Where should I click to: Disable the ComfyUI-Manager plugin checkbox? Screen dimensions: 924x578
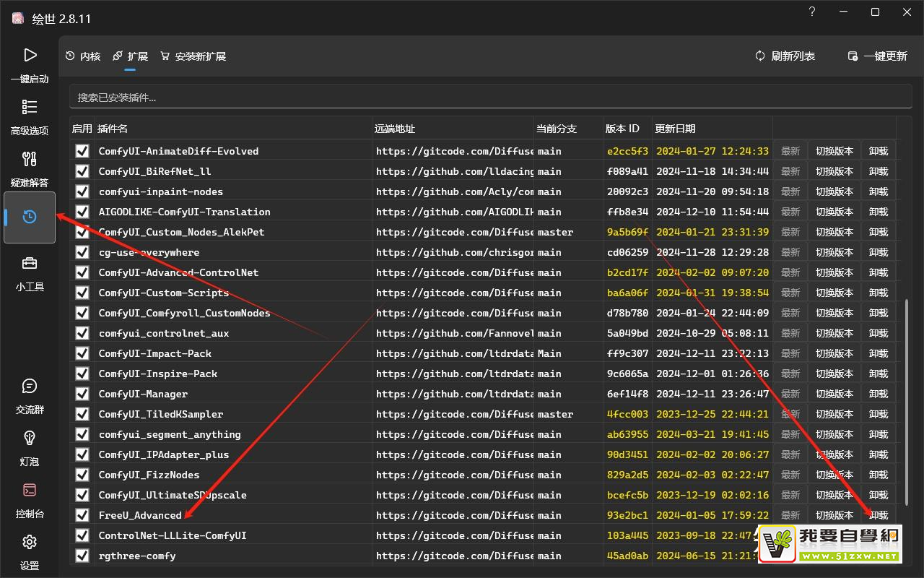82,394
